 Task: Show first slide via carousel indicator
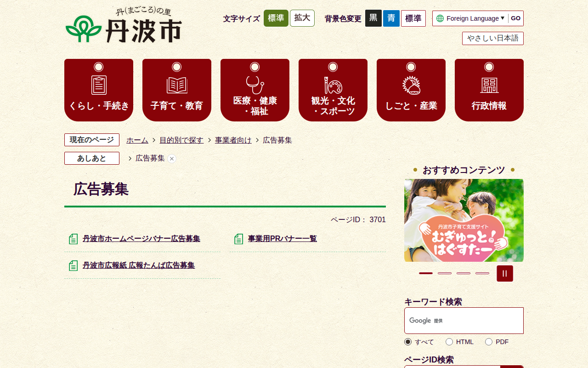point(426,273)
